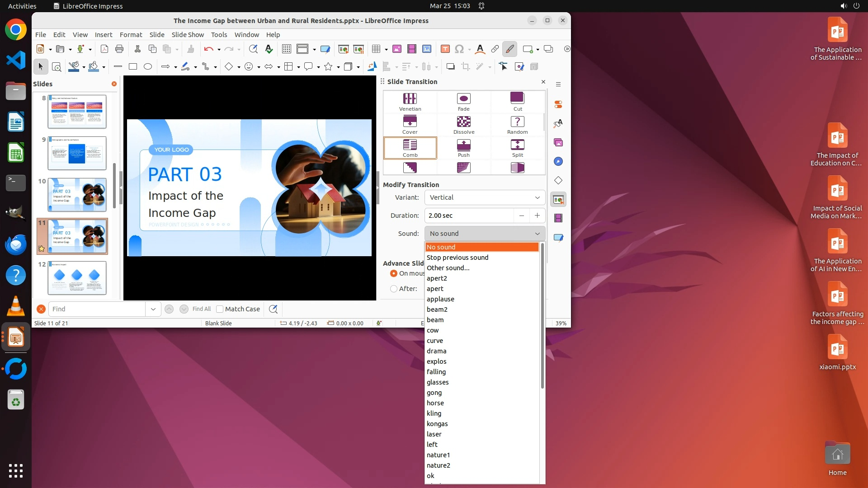This screenshot has width=868, height=488.
Task: Open the Master Slides sidebar icon
Action: (x=558, y=237)
